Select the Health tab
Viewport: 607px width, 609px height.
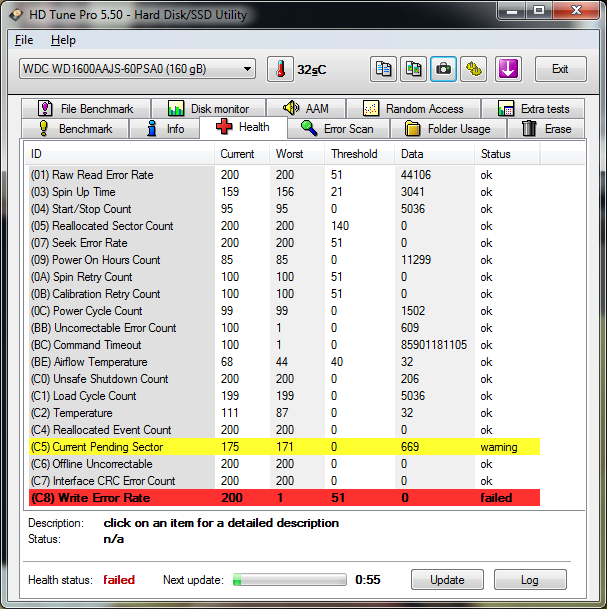[243, 127]
